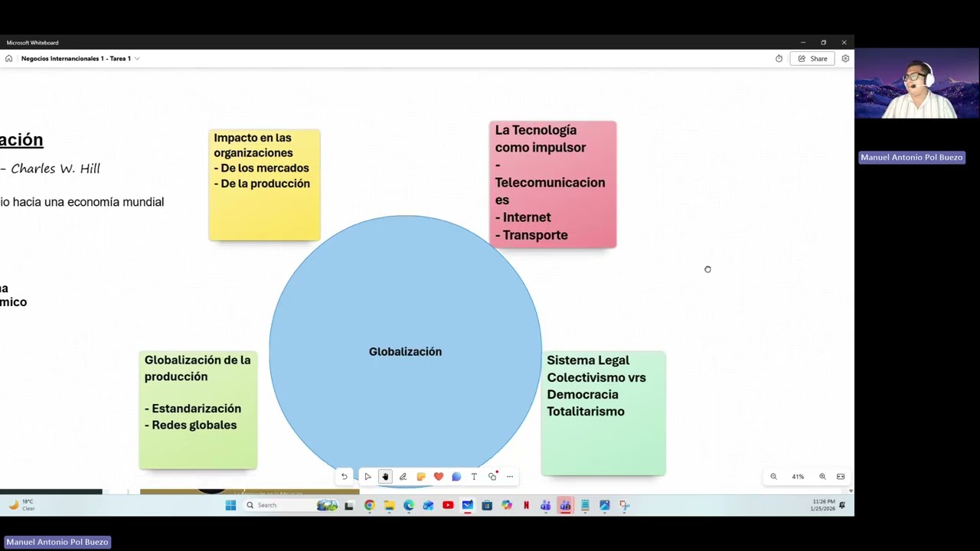The width and height of the screenshot is (980, 551).
Task: Click the Charles W. Hill text
Action: click(55, 168)
